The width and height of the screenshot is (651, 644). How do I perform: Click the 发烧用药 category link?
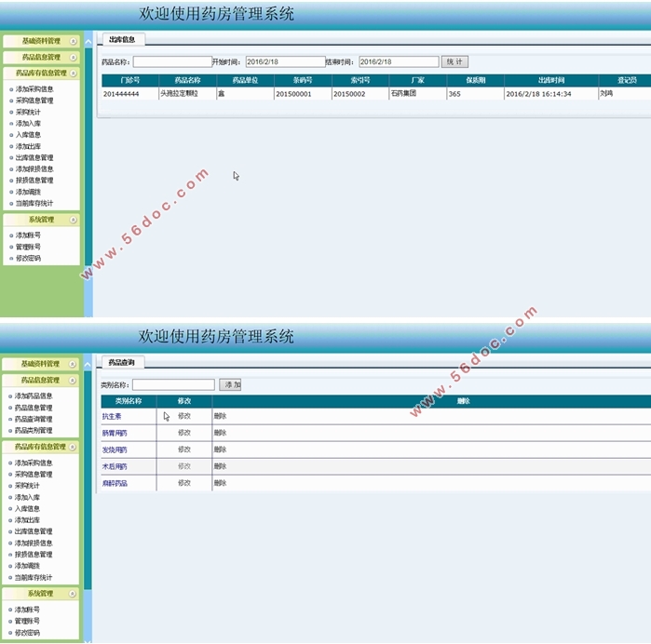pyautogui.click(x=115, y=449)
